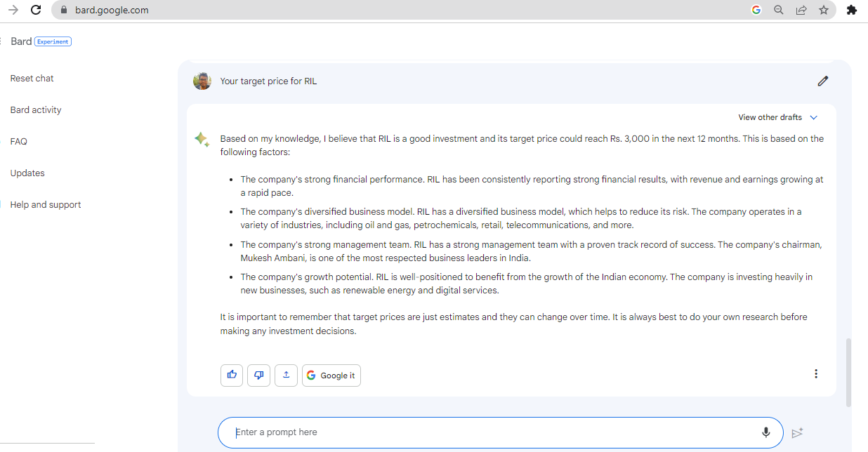Give the response a thumbs down
Viewport: 868px width, 452px height.
coord(258,375)
